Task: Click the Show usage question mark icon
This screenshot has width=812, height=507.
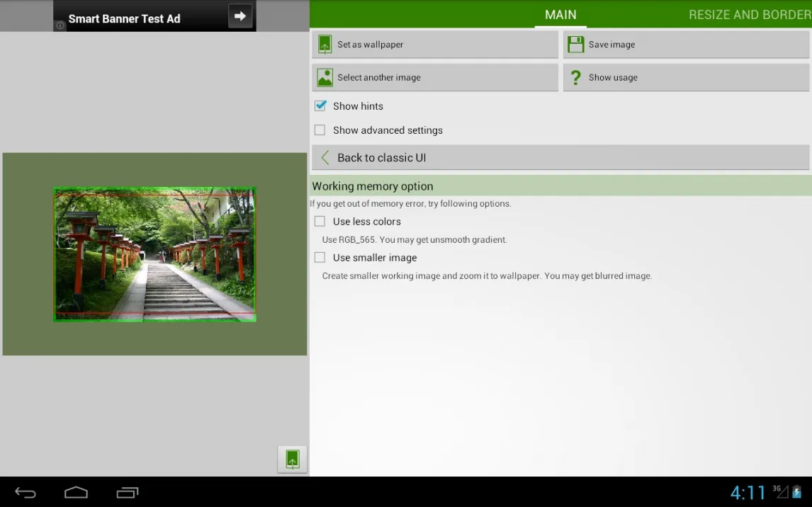Action: 576,77
